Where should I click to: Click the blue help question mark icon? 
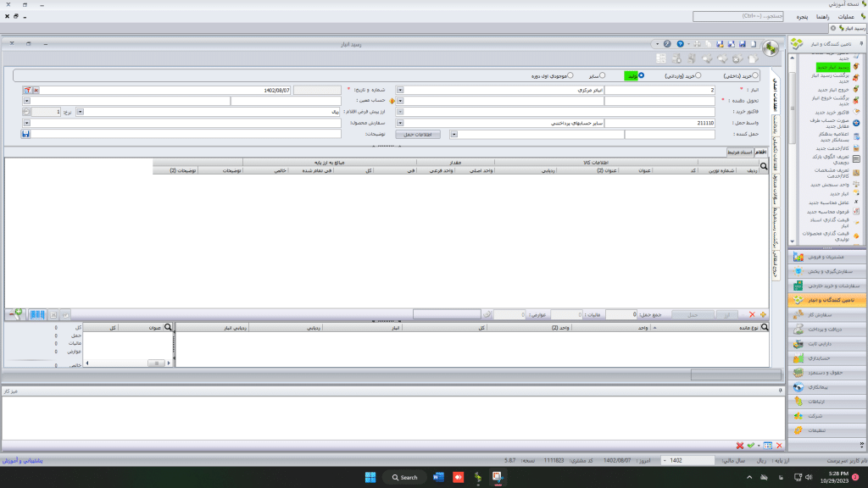680,44
